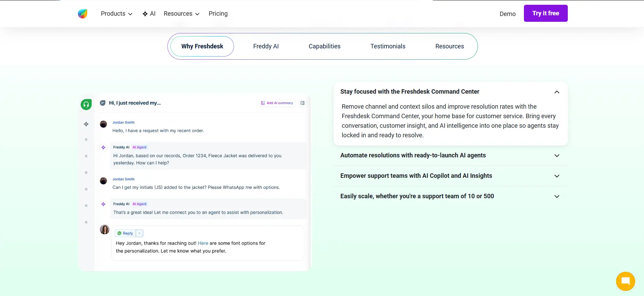Switch to the Testimonials tab
Image resolution: width=644 pixels, height=296 pixels.
(388, 46)
